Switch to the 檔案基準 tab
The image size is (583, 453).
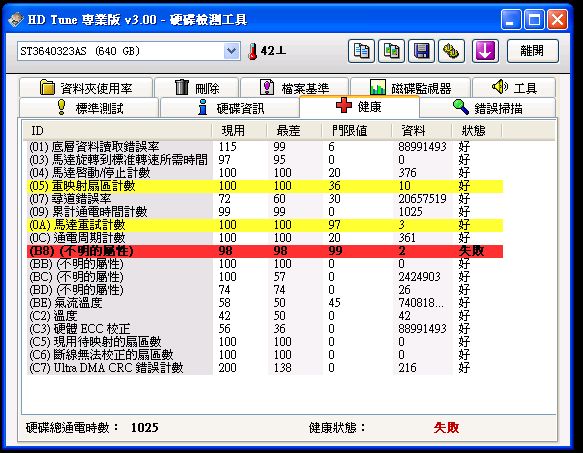pyautogui.click(x=294, y=88)
